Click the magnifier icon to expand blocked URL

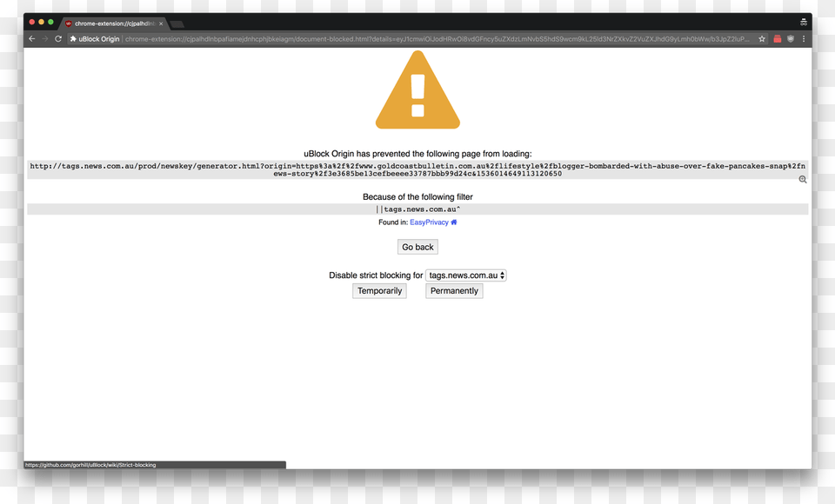pyautogui.click(x=802, y=180)
